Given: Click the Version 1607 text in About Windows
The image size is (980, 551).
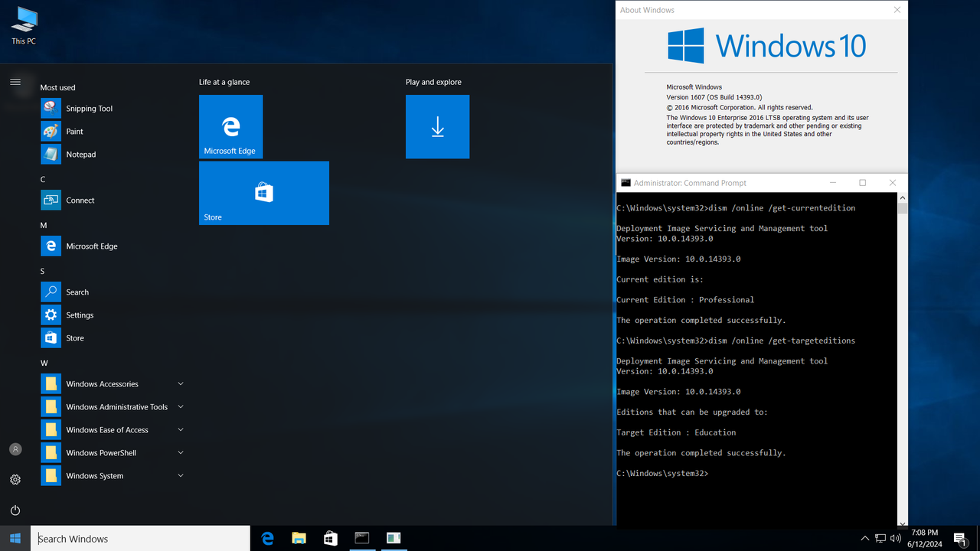Looking at the screenshot, I should pos(714,97).
